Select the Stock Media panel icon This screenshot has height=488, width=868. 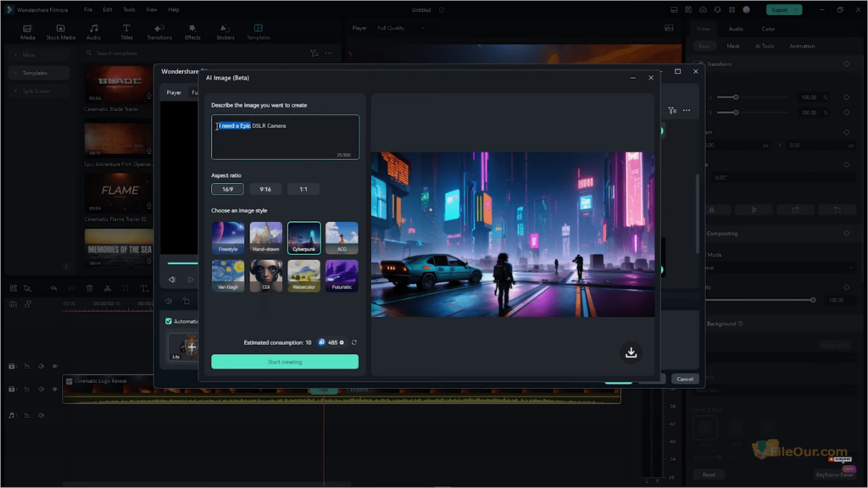coord(60,30)
